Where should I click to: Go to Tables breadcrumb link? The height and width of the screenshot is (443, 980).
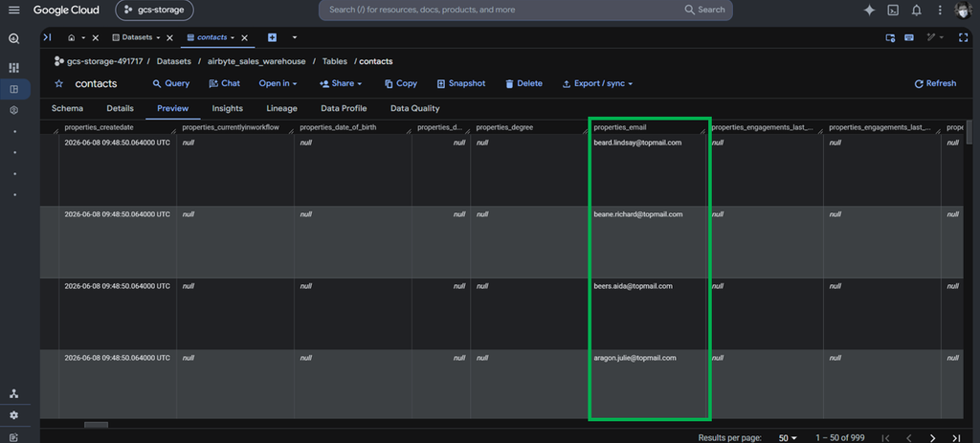pyautogui.click(x=336, y=61)
